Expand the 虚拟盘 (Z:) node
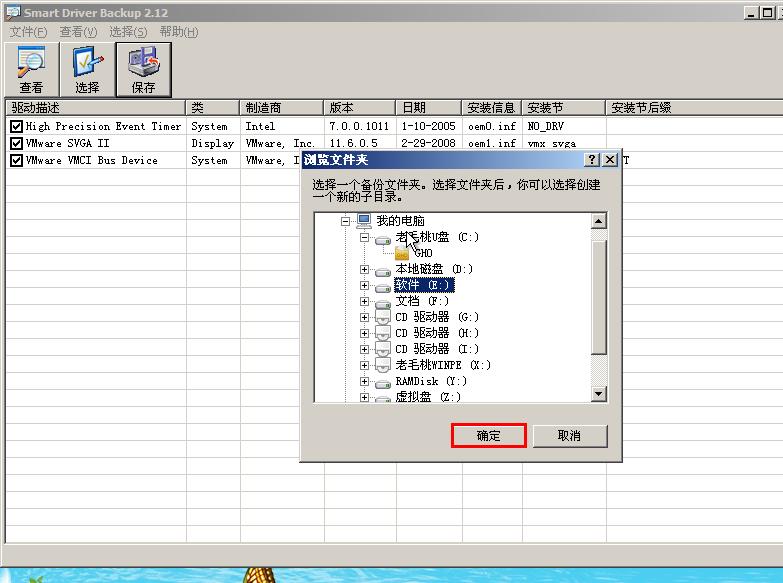Image resolution: width=783 pixels, height=583 pixels. pos(365,398)
